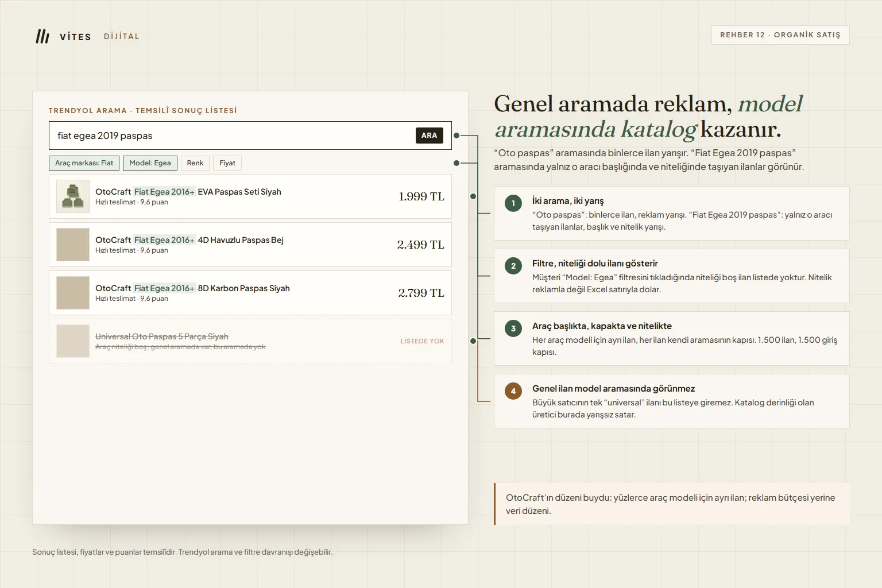Click the callout dot beside the search bar
Screen dimensions: 882x588
point(457,136)
